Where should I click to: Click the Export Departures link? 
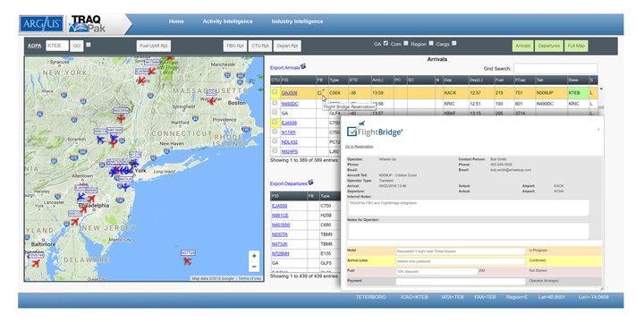point(289,183)
